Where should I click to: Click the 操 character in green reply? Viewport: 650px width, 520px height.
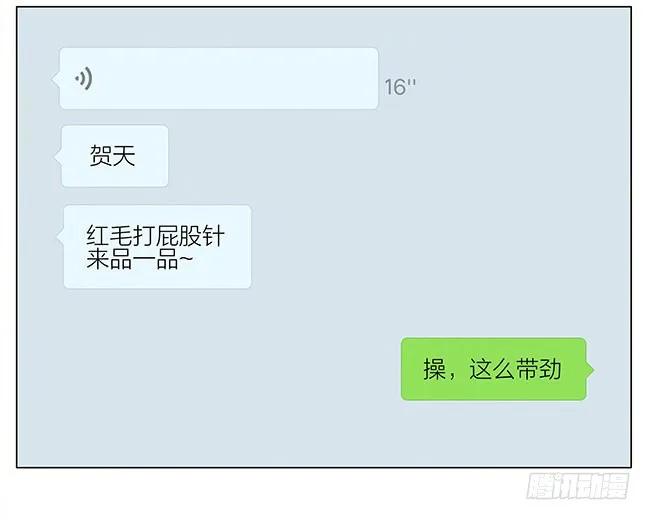tap(434, 369)
